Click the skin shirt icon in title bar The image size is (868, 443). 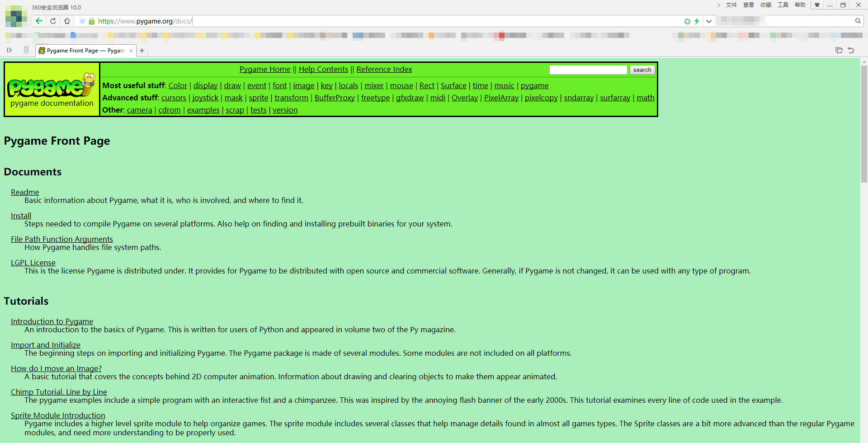[817, 5]
